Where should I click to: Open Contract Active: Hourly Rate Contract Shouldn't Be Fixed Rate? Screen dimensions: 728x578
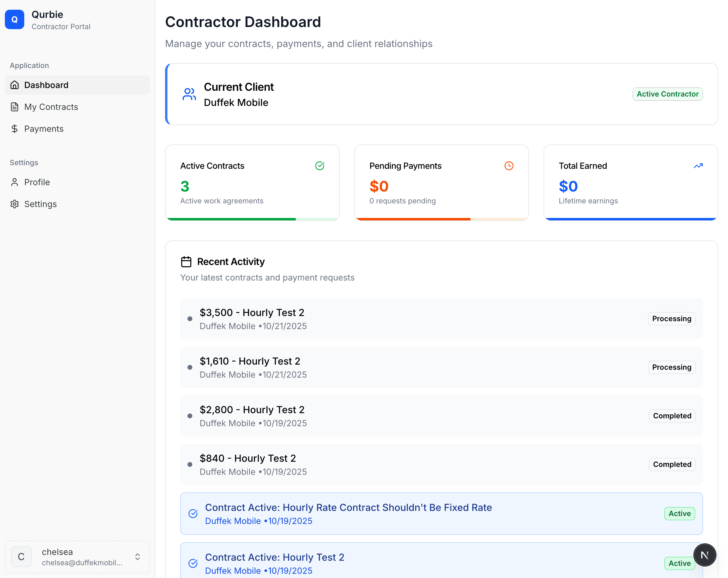[441, 513]
